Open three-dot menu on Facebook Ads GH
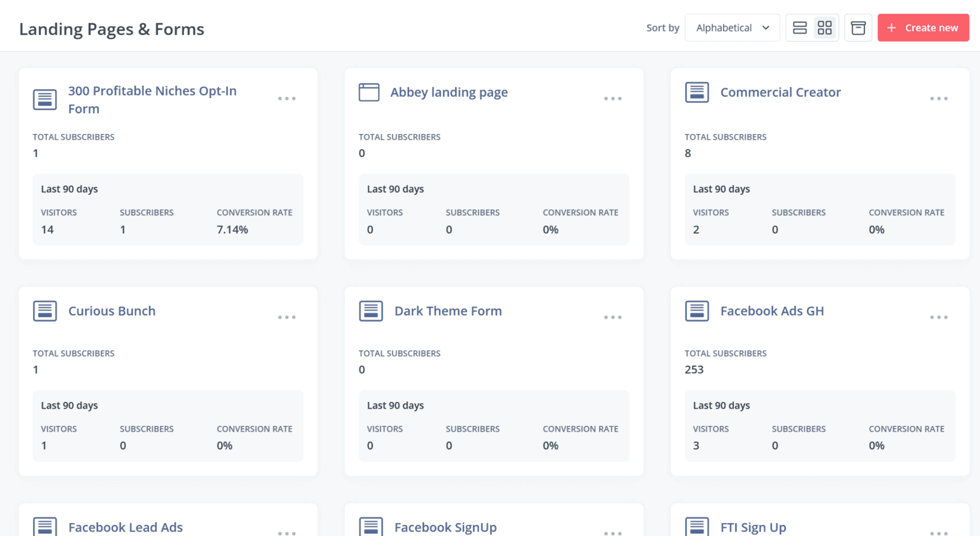980x536 pixels. pos(939,317)
